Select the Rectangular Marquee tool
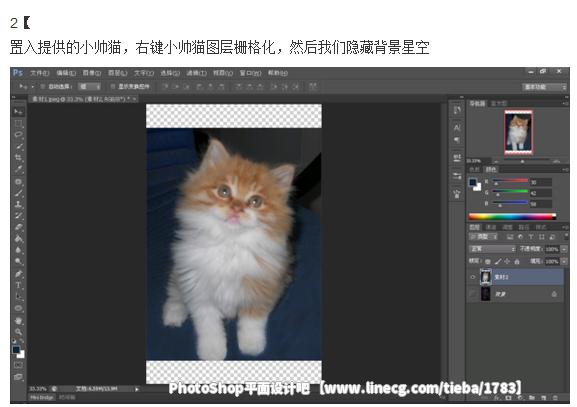Viewport: 577px width, 407px height. [18, 123]
